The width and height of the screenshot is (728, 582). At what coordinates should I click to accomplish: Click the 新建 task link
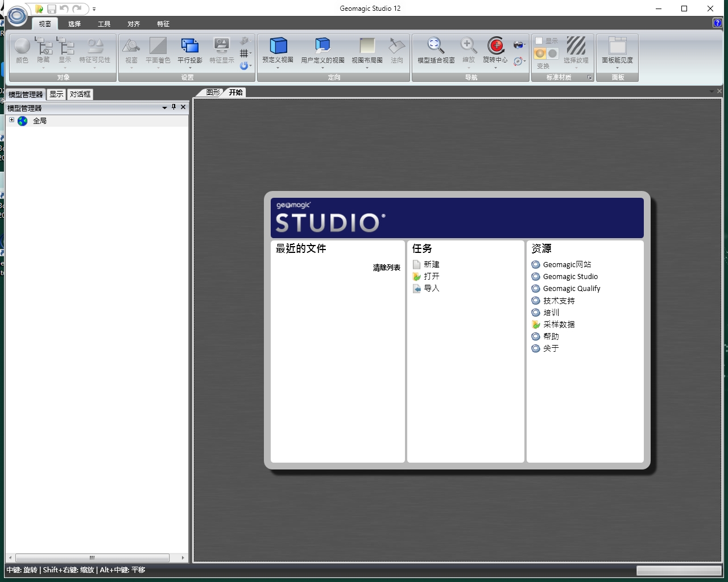point(432,264)
